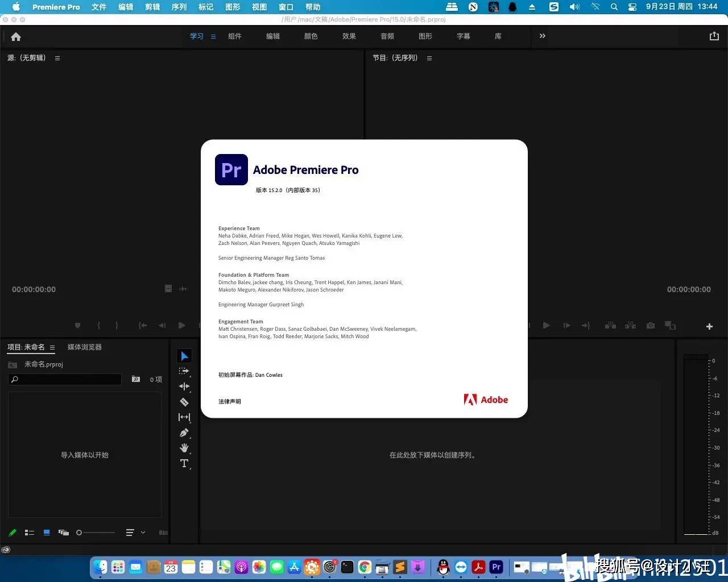Switch to the 字幕 workspace
The image size is (728, 582).
[x=464, y=36]
